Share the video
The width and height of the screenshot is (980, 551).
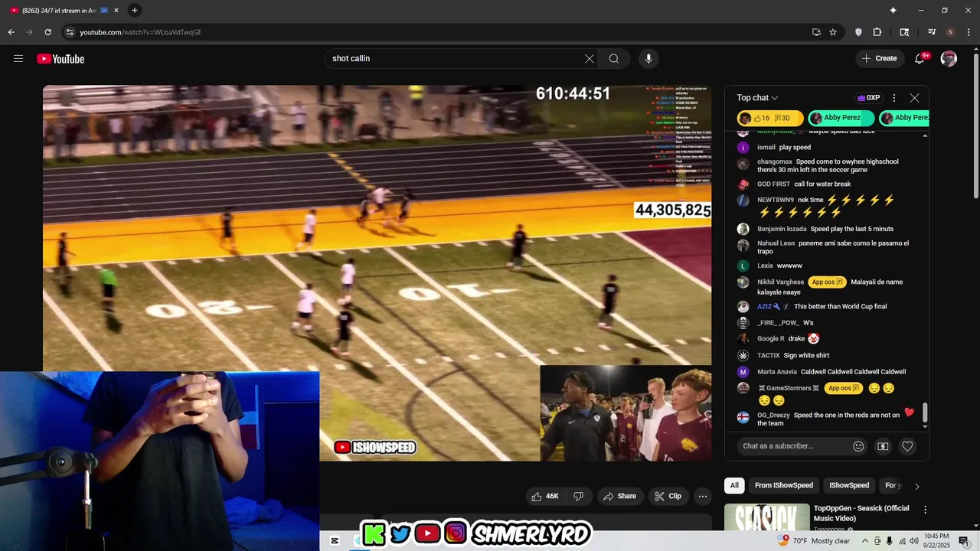(620, 496)
